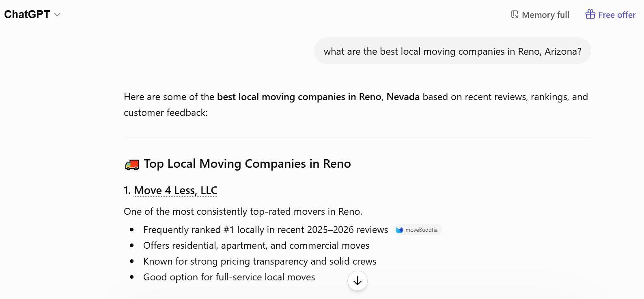The image size is (644, 299).
Task: Click the horizontal divider below the intro
Action: [x=358, y=137]
